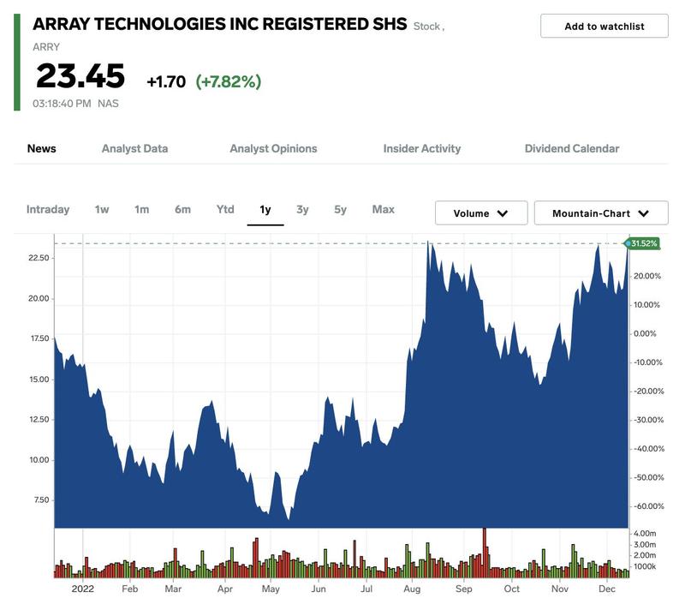Click the +7.82% change value

coord(229,81)
